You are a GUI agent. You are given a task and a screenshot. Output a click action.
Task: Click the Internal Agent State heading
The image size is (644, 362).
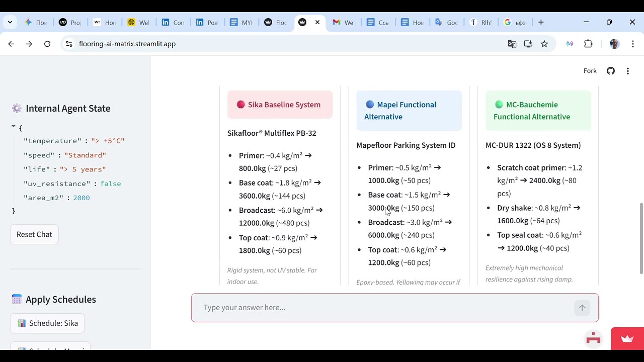[x=68, y=108]
